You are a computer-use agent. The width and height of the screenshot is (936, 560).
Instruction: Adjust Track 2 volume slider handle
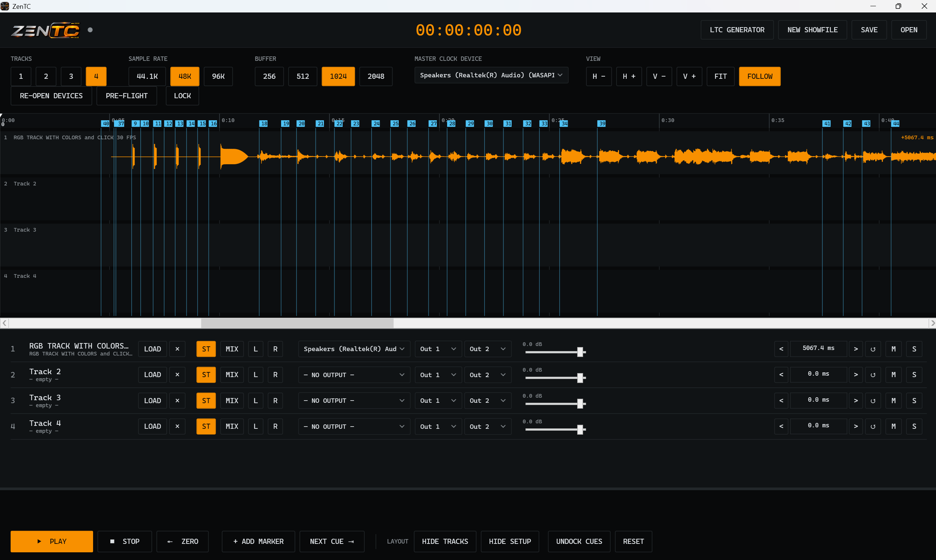coord(580,378)
